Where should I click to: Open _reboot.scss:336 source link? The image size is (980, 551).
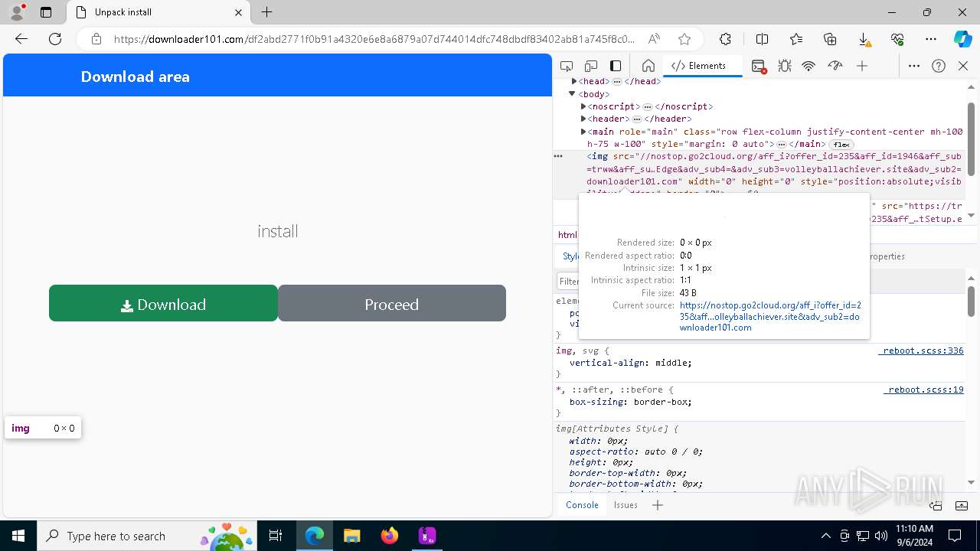921,350
